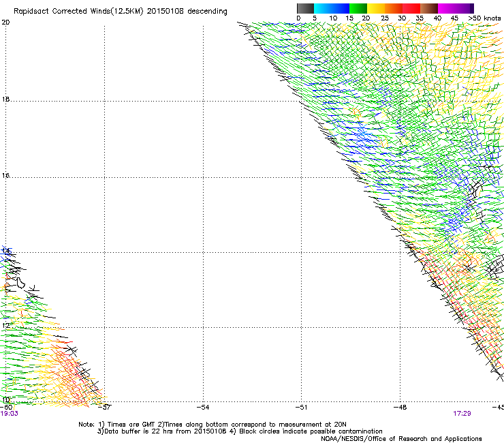The image size is (504, 443).
Task: Click the longitude label '-54'
Action: pos(203,408)
